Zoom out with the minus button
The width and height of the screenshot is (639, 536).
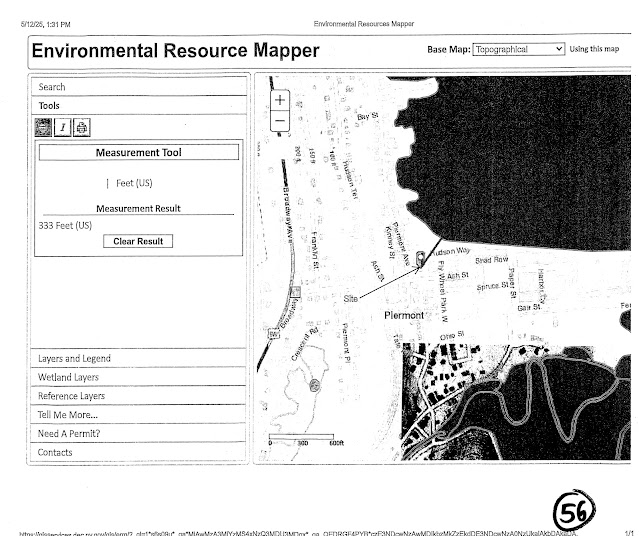[x=280, y=121]
